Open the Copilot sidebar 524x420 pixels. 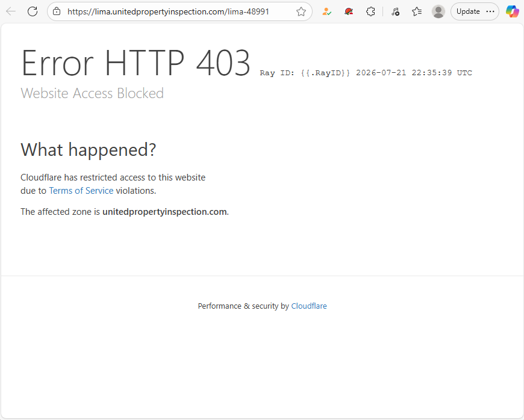pyautogui.click(x=513, y=11)
